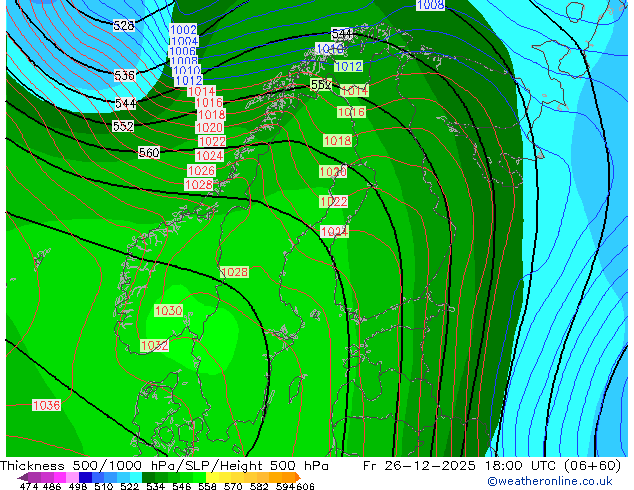Image resolution: width=634 pixels, height=490 pixels.
Task: Select the forecast date "Fr 26-12-2025 18:00 UTC"
Action: 459,466
